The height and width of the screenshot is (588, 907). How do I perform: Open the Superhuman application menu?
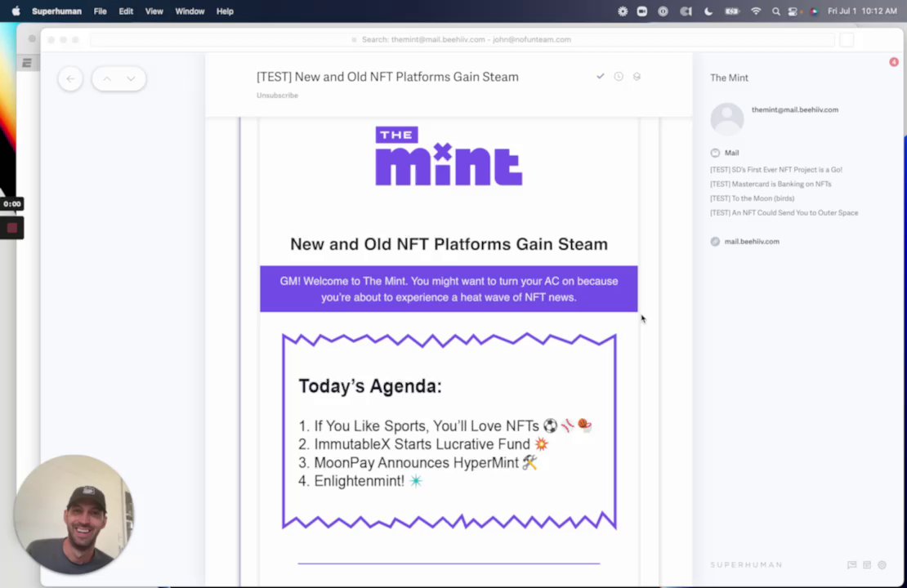[56, 11]
